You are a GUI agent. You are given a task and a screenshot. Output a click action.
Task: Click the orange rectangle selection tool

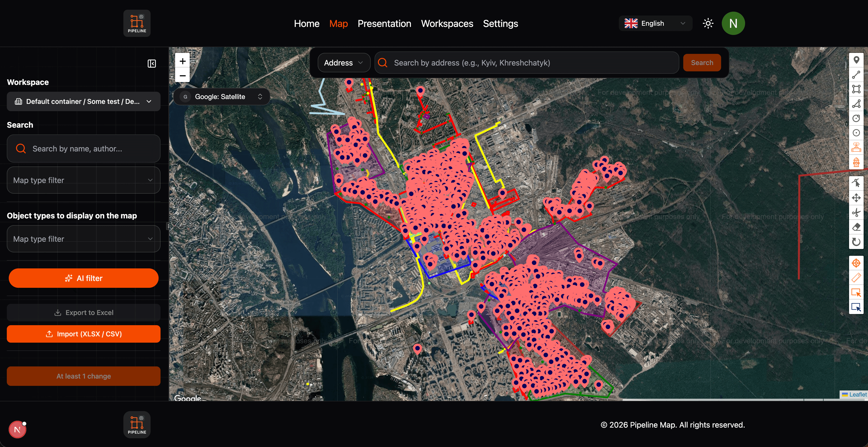click(856, 292)
